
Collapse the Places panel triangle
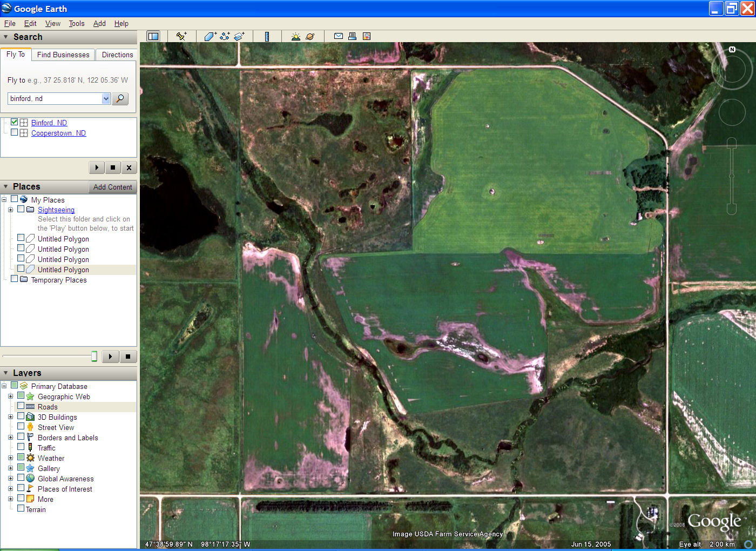[x=6, y=186]
